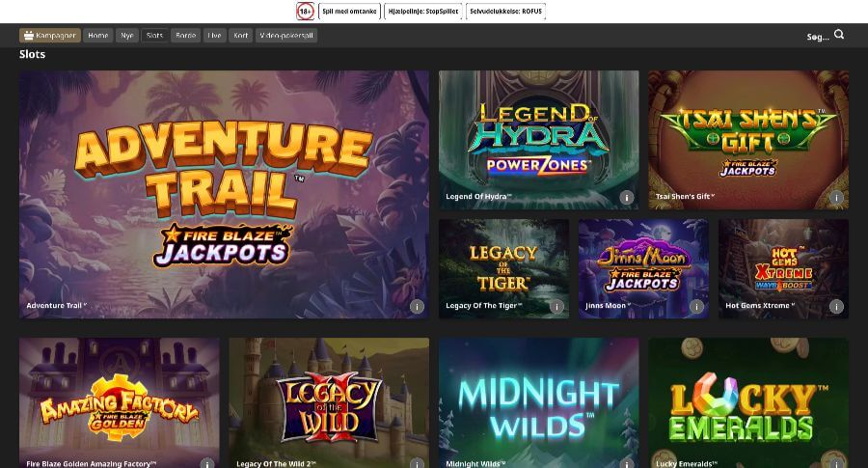Show info for Legacy Of The Wild 2

[417, 463]
